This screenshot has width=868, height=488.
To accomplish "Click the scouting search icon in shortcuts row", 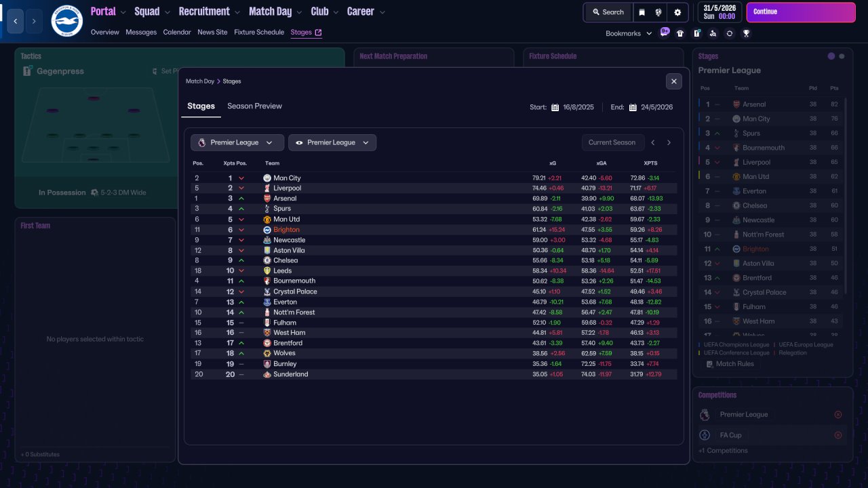I will [x=713, y=33].
